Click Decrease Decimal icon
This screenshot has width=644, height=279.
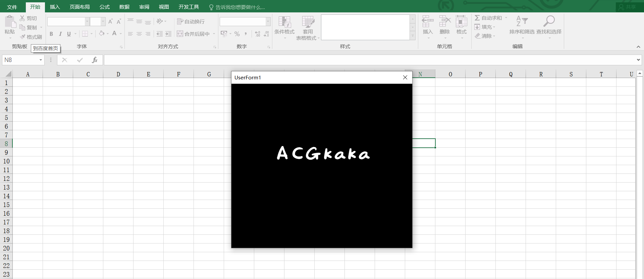266,34
